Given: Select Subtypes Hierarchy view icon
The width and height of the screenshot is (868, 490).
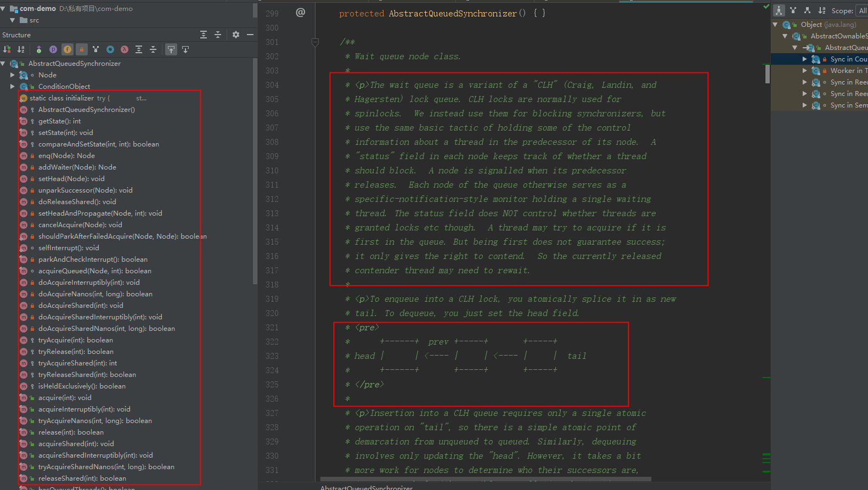Looking at the screenshot, I should [x=808, y=10].
